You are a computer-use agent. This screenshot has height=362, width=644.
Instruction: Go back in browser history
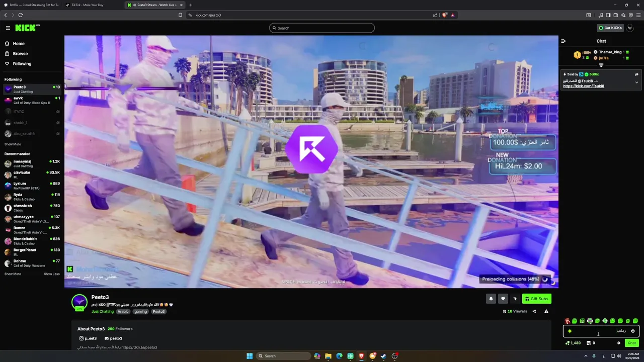click(x=6, y=15)
